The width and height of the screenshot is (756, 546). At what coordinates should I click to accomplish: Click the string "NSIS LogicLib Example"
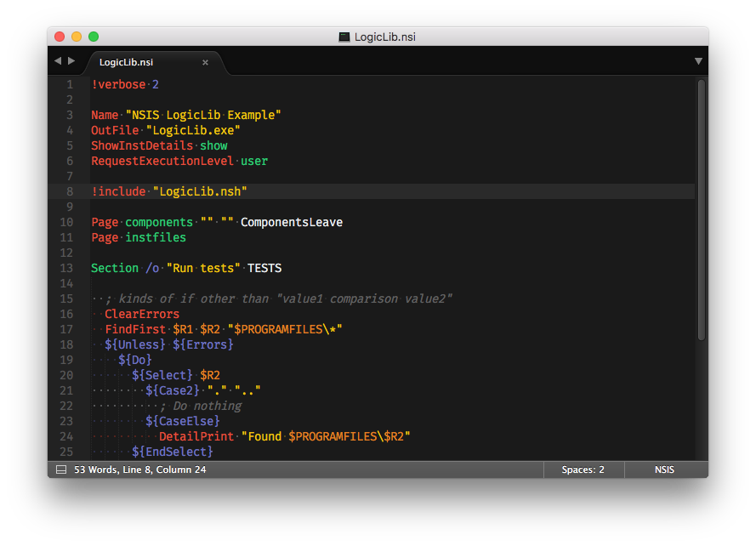point(203,116)
